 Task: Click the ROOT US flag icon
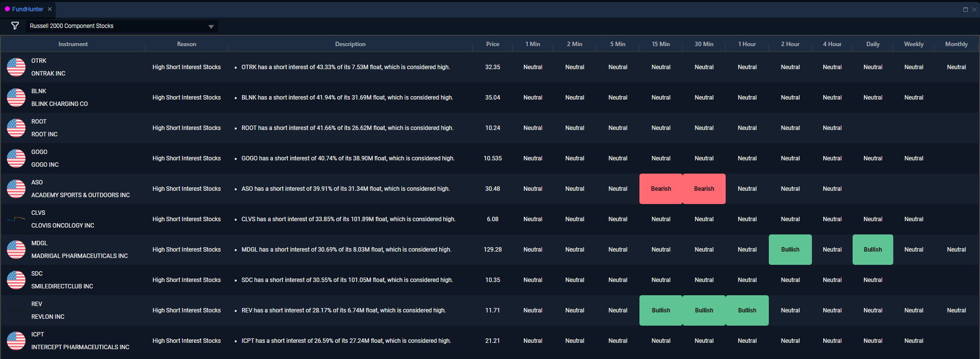[16, 128]
